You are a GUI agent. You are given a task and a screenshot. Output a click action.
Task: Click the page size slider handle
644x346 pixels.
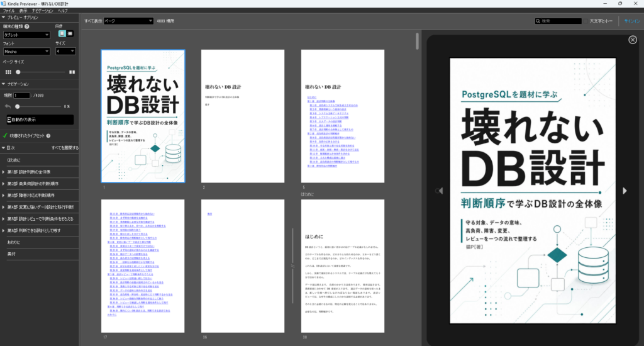pyautogui.click(x=18, y=72)
